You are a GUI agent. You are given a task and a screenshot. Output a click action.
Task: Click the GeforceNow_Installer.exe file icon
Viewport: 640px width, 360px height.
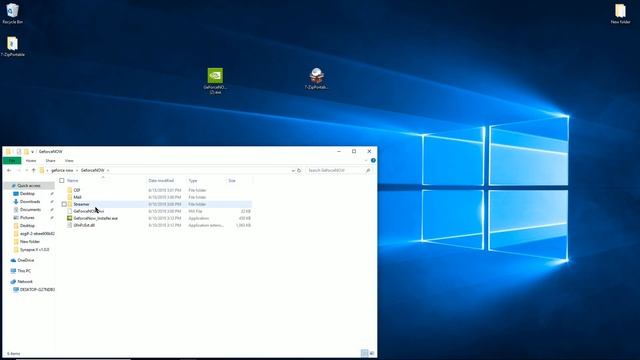69,218
